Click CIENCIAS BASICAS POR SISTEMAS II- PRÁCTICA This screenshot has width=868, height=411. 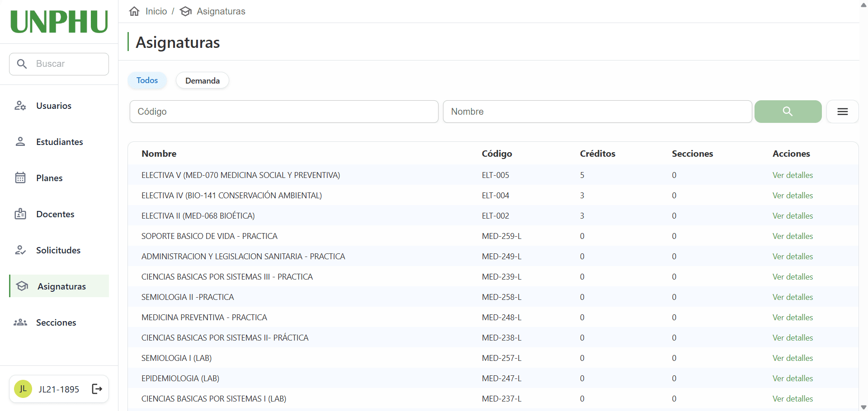click(x=225, y=338)
